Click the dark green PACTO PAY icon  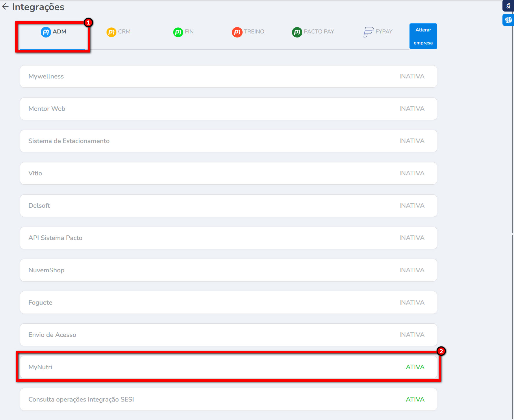(297, 32)
